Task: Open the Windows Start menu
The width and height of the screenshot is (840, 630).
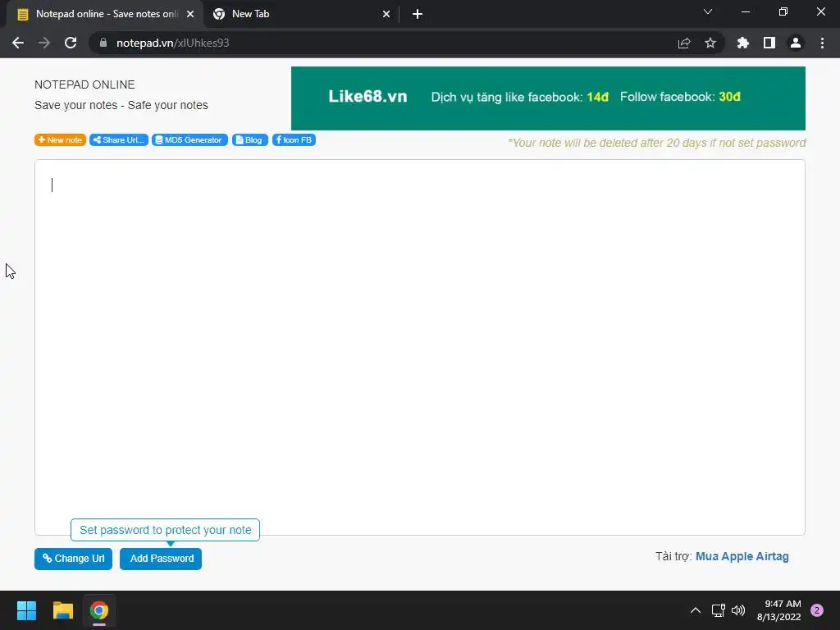Action: click(x=26, y=610)
